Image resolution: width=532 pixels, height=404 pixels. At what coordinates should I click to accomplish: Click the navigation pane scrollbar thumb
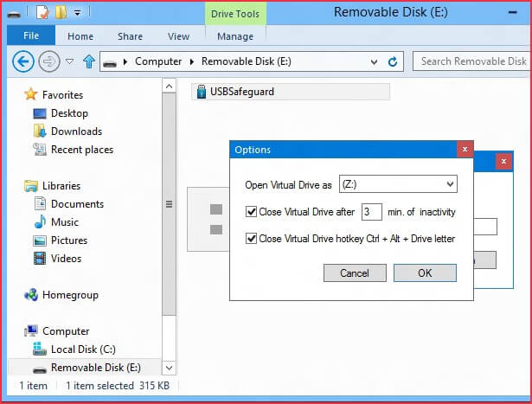[x=169, y=204]
